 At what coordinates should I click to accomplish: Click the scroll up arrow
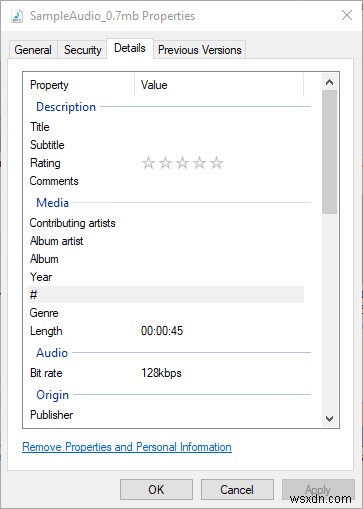point(329,82)
